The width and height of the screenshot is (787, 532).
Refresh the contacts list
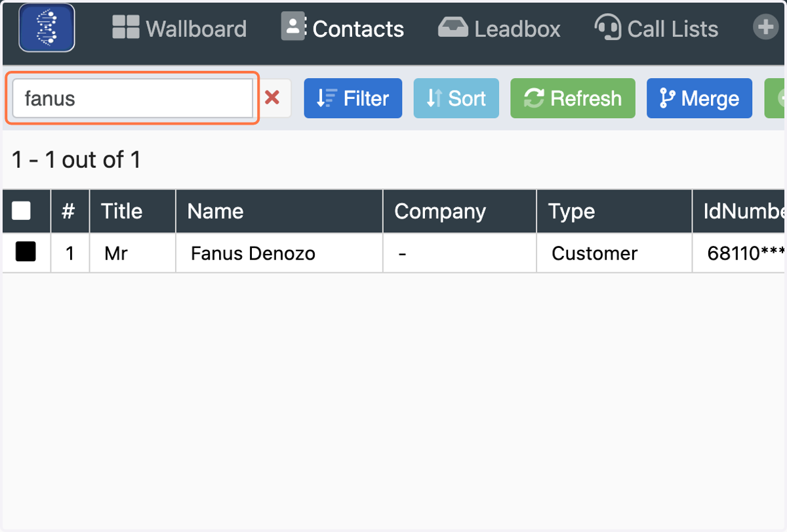coord(573,98)
